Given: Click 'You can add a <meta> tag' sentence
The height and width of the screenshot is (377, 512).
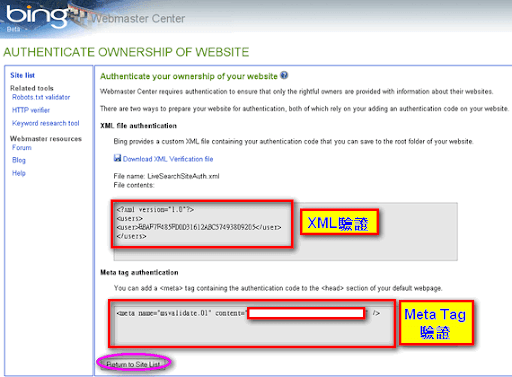Looking at the screenshot, I should 278,288.
